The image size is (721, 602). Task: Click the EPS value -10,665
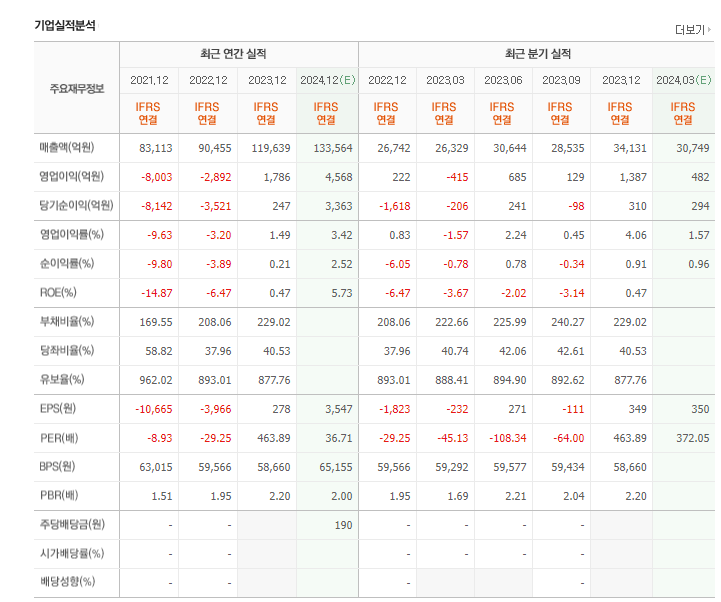pos(154,409)
